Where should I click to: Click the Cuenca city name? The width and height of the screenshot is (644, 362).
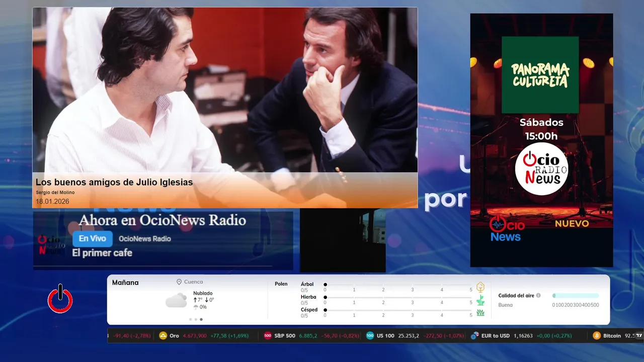tap(194, 282)
